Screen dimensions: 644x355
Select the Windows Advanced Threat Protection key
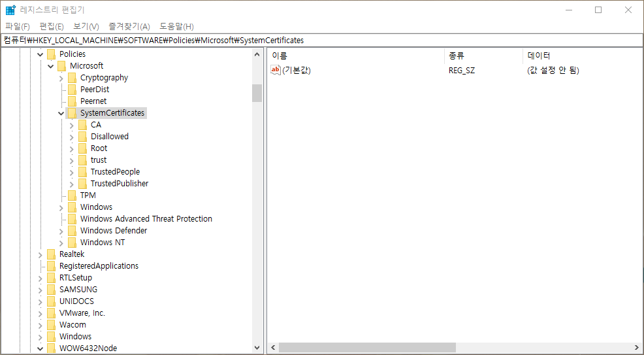pos(146,219)
